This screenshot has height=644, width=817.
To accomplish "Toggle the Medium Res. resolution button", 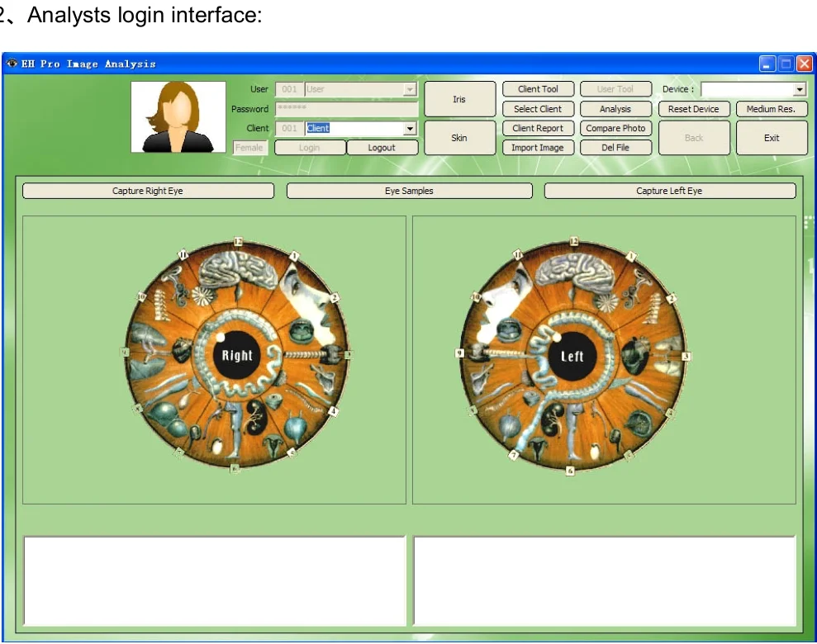I will [771, 109].
